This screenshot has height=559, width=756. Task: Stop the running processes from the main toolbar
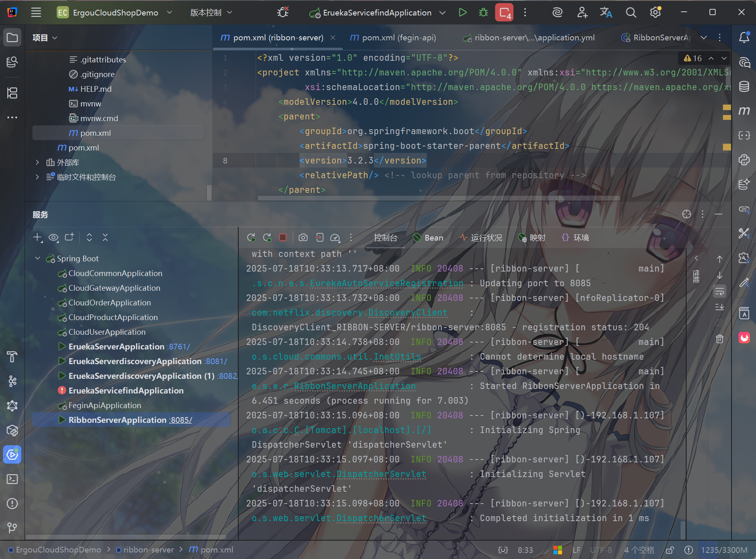(x=504, y=13)
